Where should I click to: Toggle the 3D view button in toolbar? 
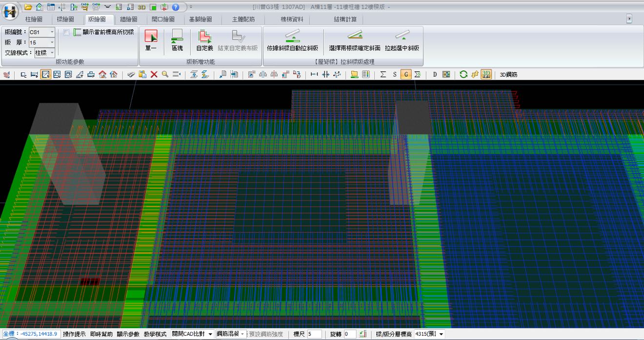point(486,74)
